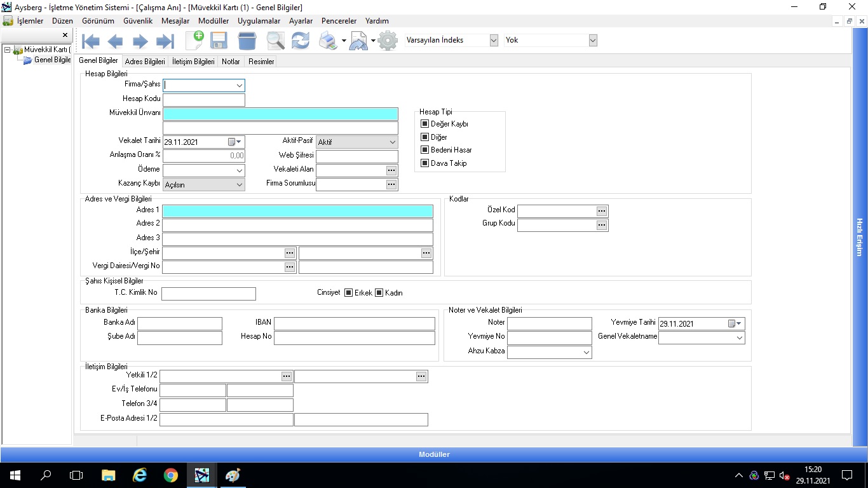Switch to the Adres Bilgileri tab

pyautogui.click(x=145, y=62)
